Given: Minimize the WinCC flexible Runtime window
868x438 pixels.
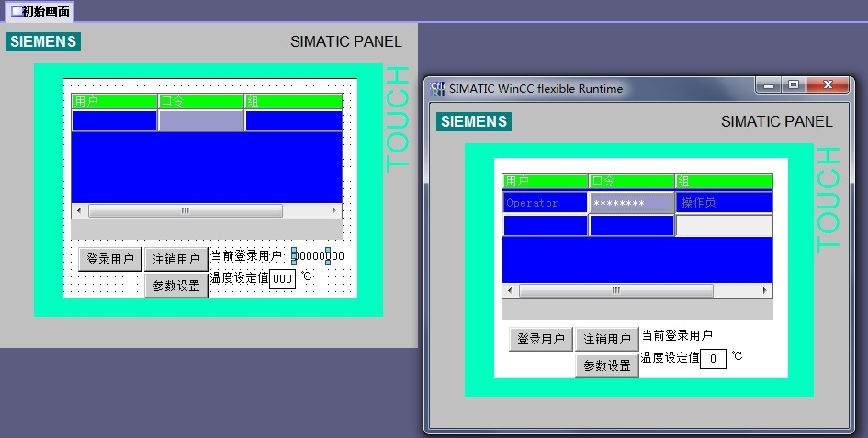Looking at the screenshot, I should [x=769, y=85].
